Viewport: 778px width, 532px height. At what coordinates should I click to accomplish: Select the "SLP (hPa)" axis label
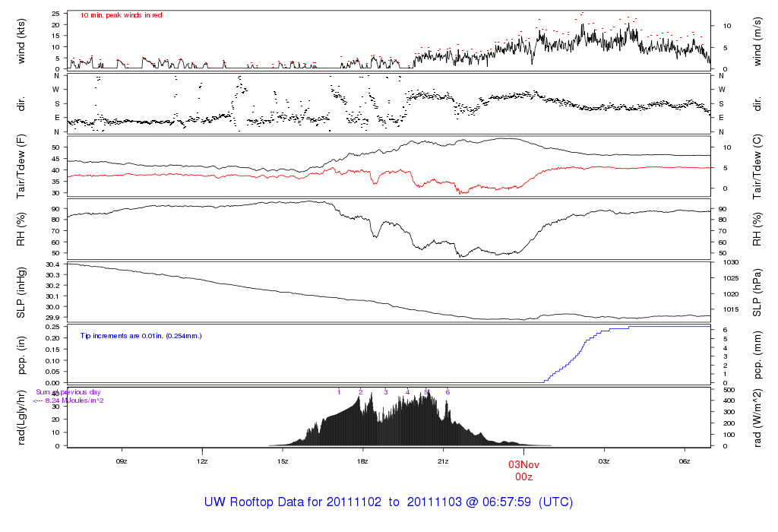[757, 293]
